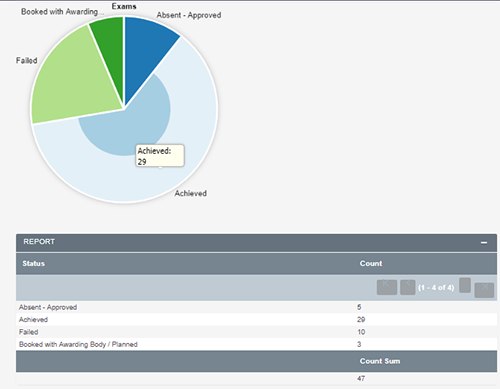Go to previous page of report
Image resolution: width=500 pixels, height=389 pixels.
(x=407, y=287)
